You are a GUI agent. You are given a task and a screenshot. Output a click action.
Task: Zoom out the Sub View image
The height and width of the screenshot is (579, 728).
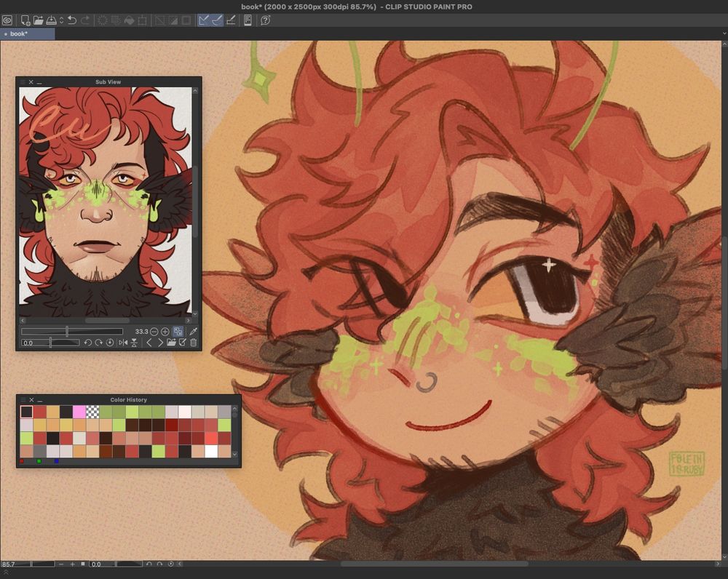[x=154, y=332]
